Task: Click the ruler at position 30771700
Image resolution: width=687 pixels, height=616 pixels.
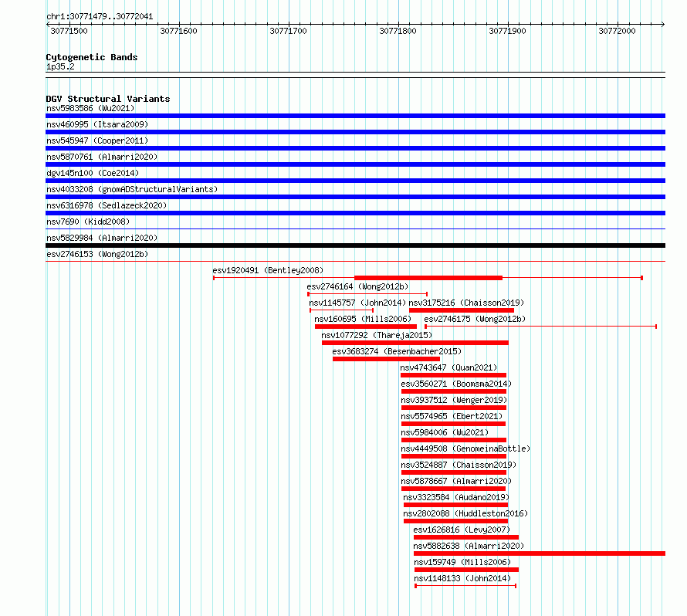Action: click(288, 31)
